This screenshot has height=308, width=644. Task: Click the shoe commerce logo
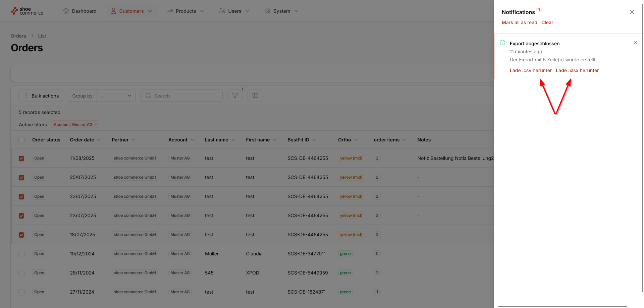27,11
